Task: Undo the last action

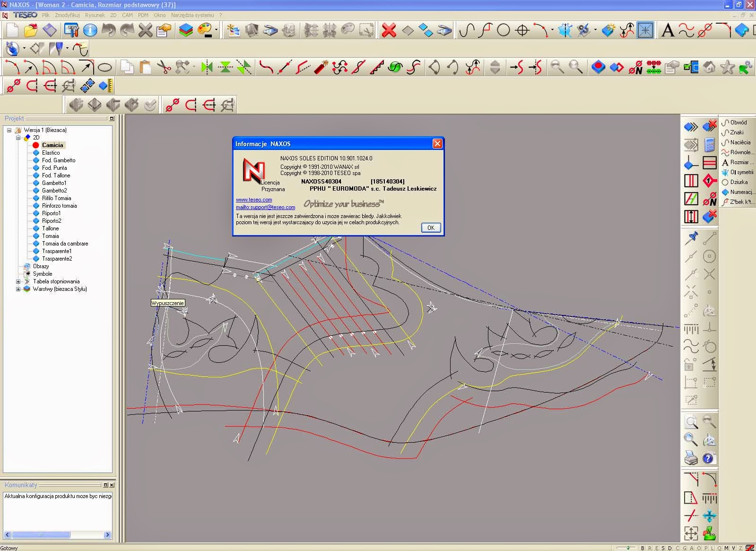Action: point(109,31)
